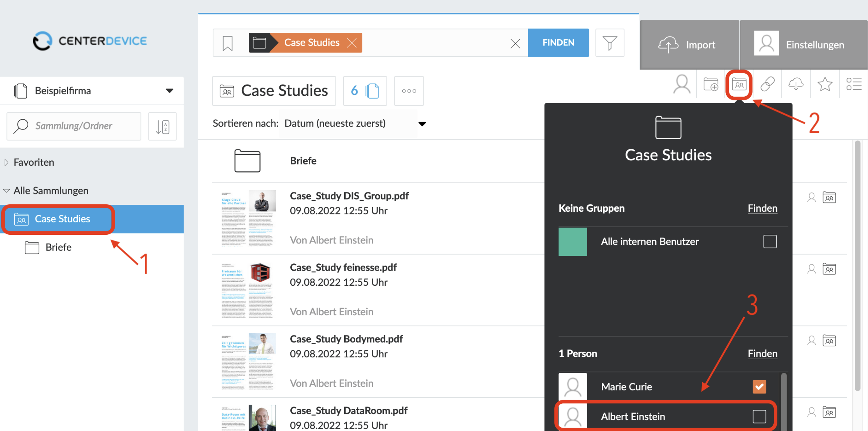The image size is (868, 431).
Task: Open Case_Study Bodymed.pdf thumbnail
Action: point(248,362)
